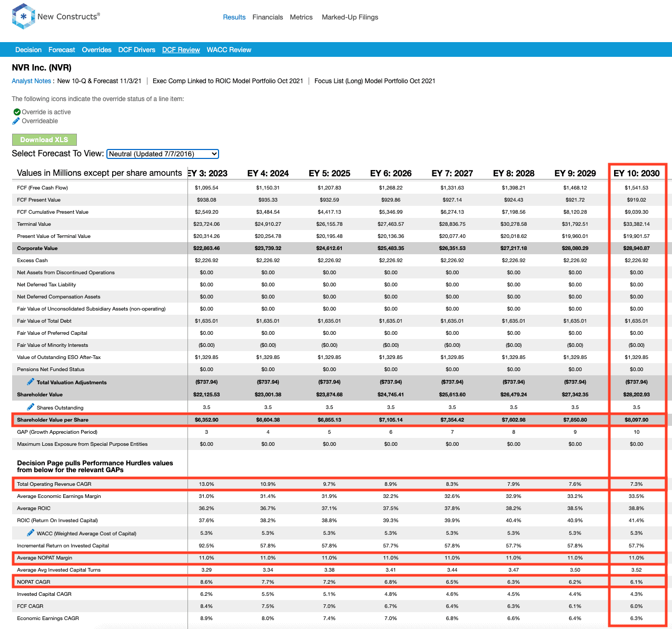Click the Shareholder Value per Share row label

(x=53, y=420)
